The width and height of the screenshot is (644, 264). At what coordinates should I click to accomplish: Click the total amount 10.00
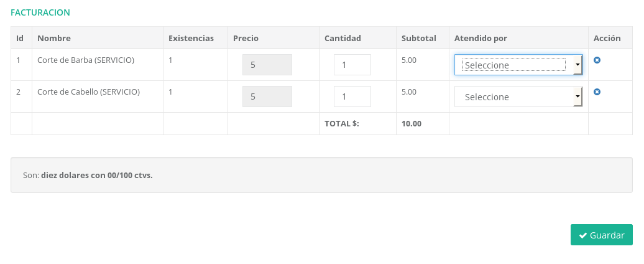pos(412,123)
